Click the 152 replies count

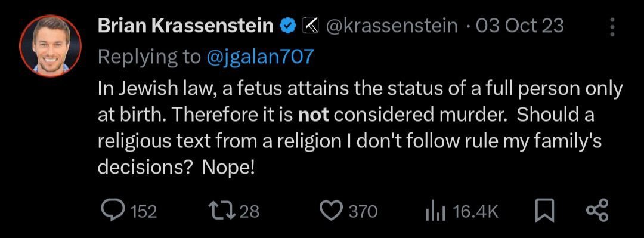coord(144,212)
